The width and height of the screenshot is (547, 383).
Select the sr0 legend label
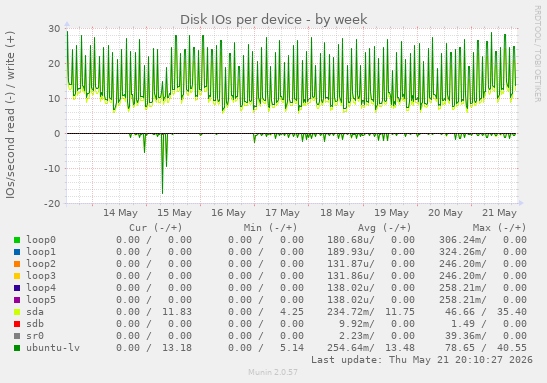(35, 336)
